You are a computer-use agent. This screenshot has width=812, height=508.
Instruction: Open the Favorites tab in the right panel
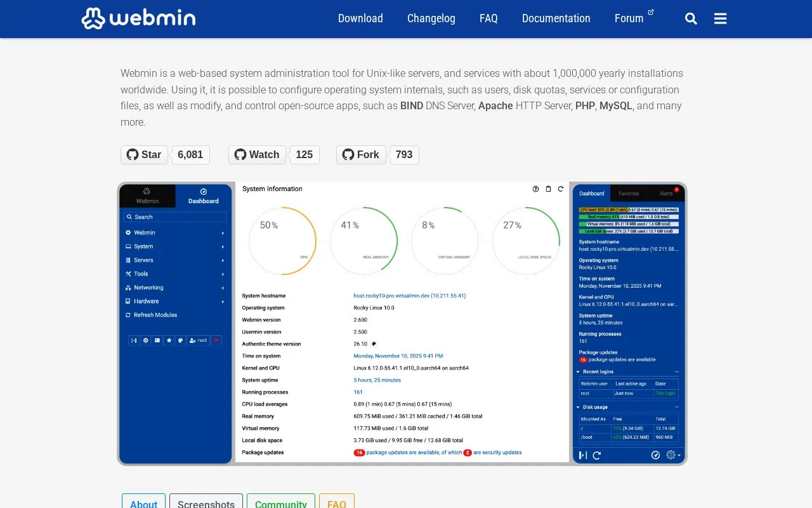point(629,193)
